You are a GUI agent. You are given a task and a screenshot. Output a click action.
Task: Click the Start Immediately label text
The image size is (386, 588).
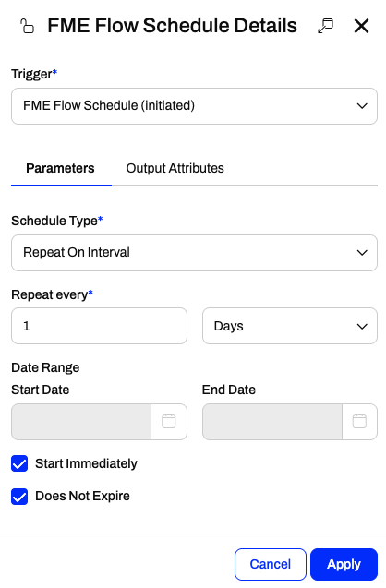(86, 463)
